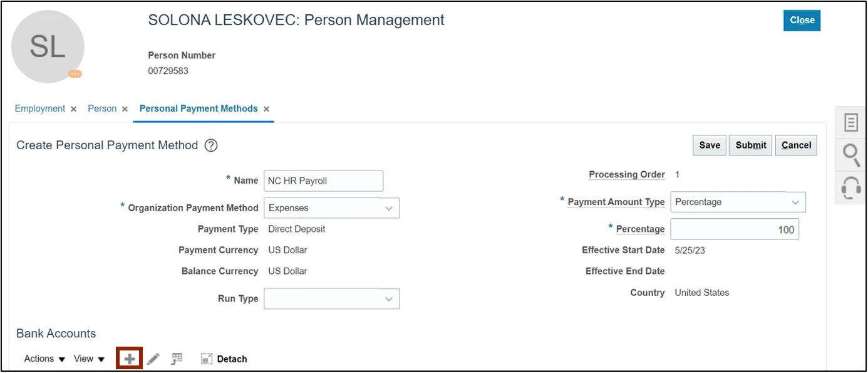Image resolution: width=868 pixels, height=373 pixels.
Task: Click the export table icon beside the pencil
Action: click(x=177, y=359)
